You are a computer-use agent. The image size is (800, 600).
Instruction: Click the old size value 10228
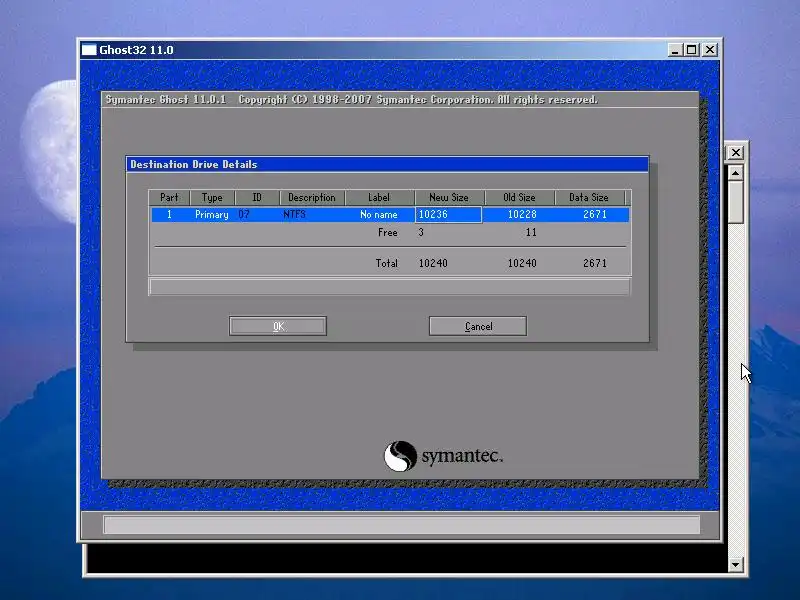[522, 214]
